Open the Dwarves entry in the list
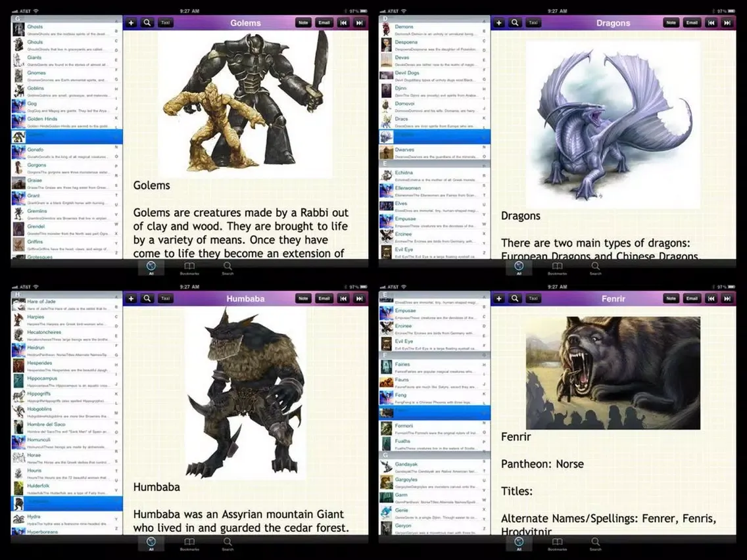 pos(431,152)
